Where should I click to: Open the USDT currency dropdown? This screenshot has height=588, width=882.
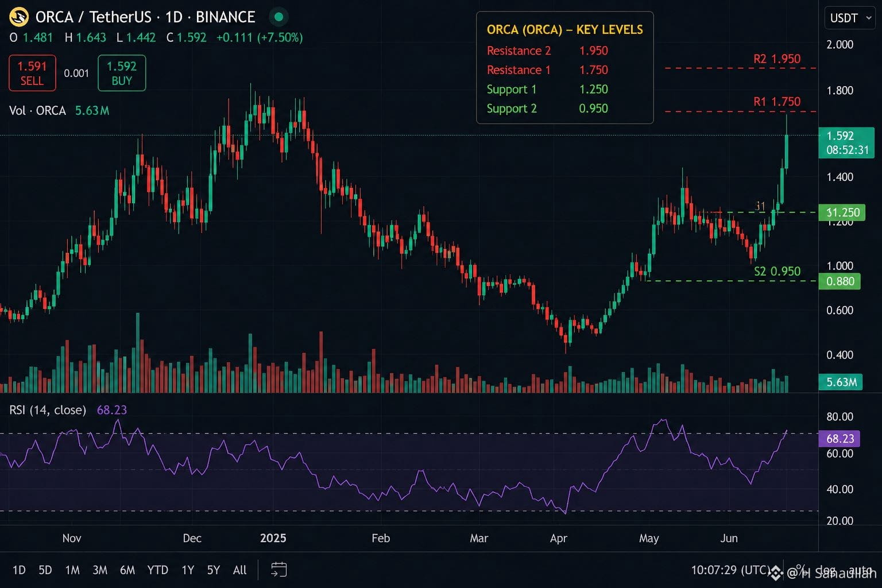[850, 18]
